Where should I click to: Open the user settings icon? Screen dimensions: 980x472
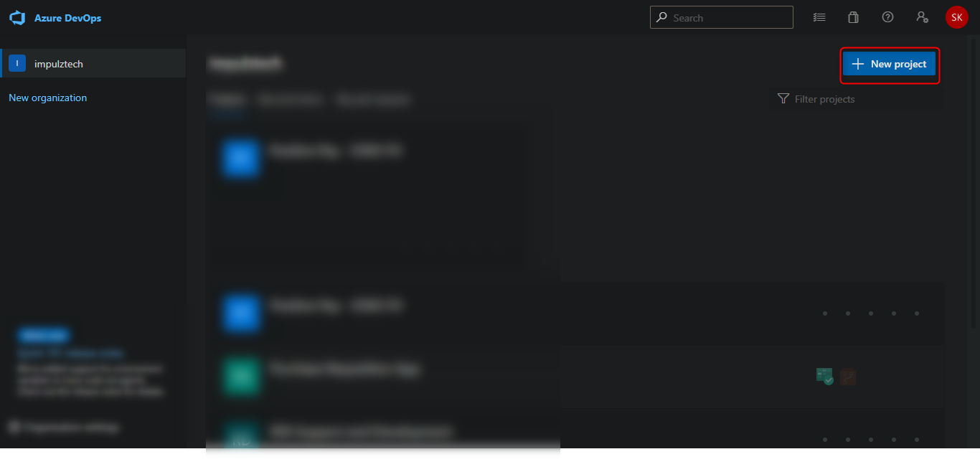[922, 17]
